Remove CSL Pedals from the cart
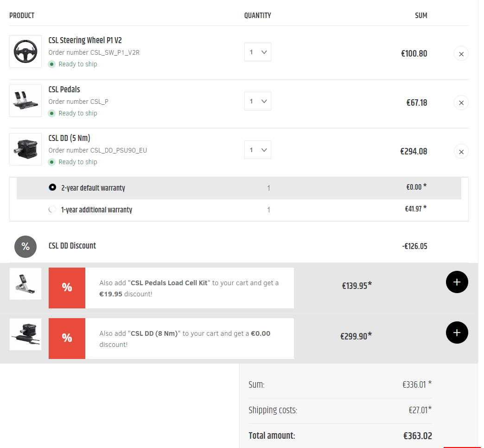The image size is (484, 448). pyautogui.click(x=461, y=102)
